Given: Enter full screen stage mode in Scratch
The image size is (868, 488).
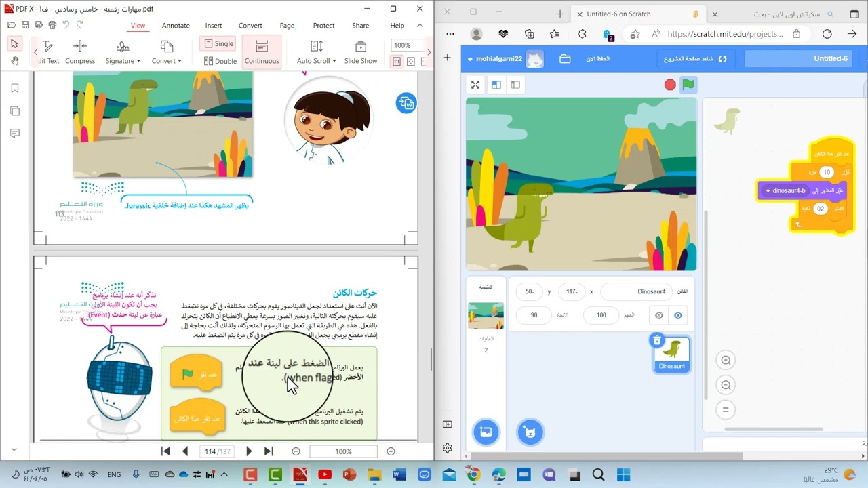Looking at the screenshot, I should coord(475,85).
